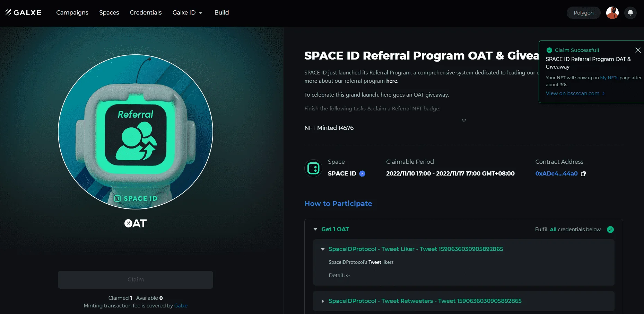Screen dimensions: 644x314
Task: Collapse the Tweet Liker credential
Action: point(323,249)
